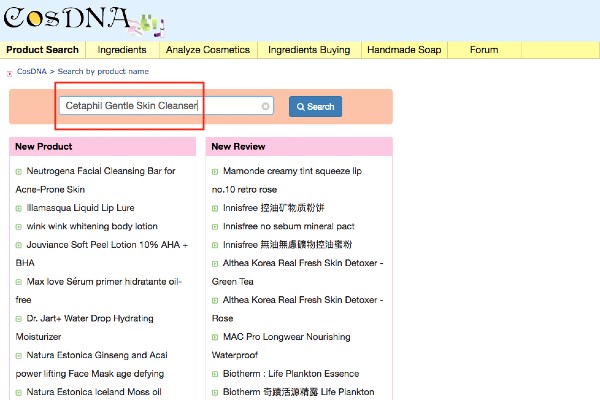The image size is (600, 400).
Task: Open Jouviance Soft Peel Lotion product
Action: 102,253
